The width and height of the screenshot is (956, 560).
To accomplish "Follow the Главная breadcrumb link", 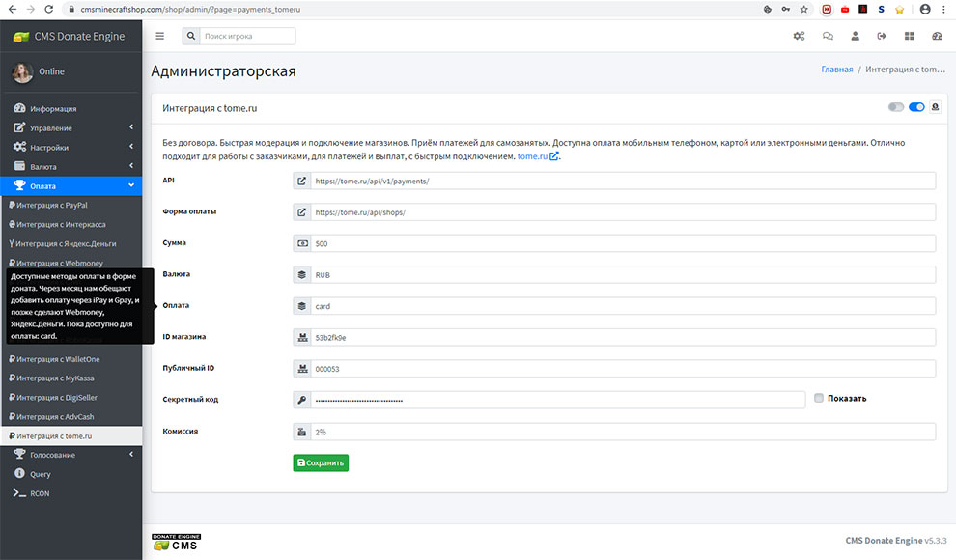I will 836,70.
